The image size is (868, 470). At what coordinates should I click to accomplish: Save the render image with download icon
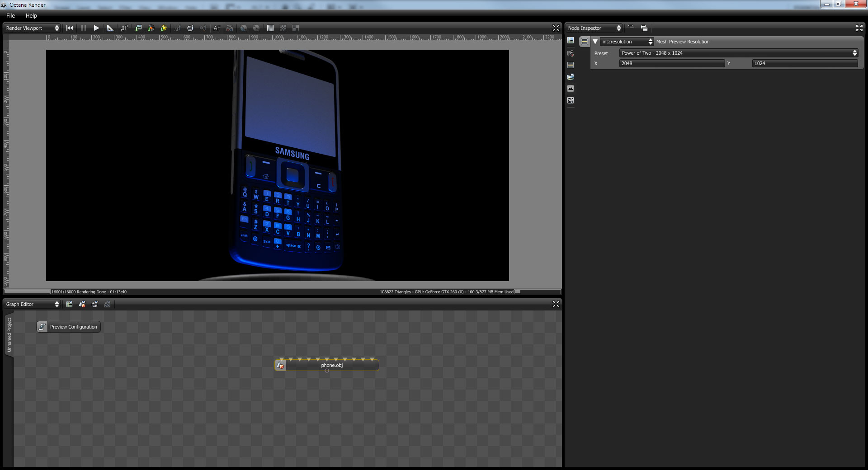pyautogui.click(x=138, y=28)
